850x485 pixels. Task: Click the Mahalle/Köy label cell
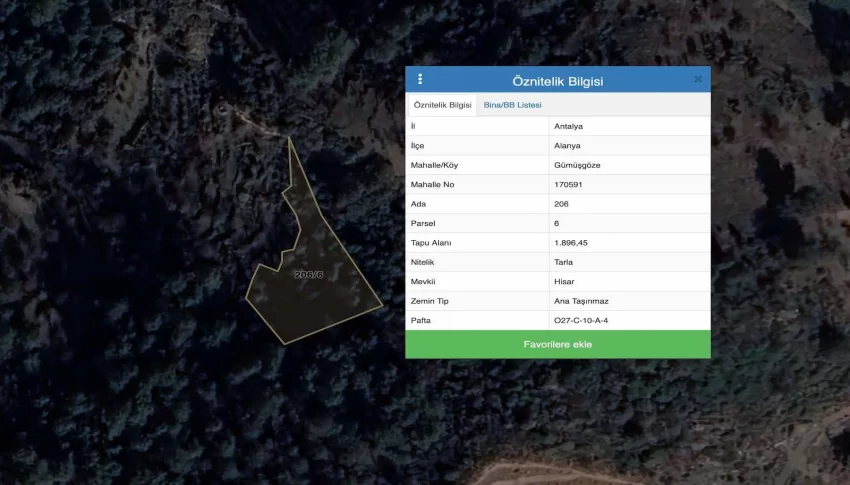pos(477,165)
